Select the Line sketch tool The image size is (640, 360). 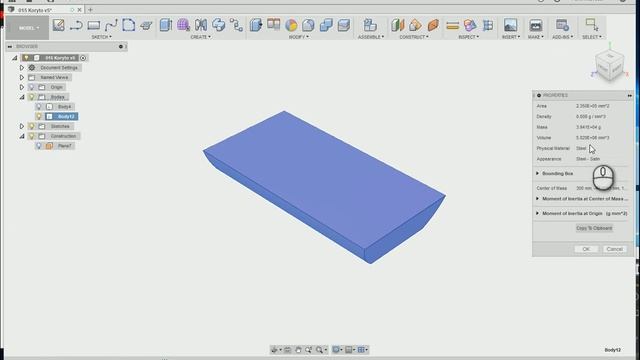click(76, 25)
